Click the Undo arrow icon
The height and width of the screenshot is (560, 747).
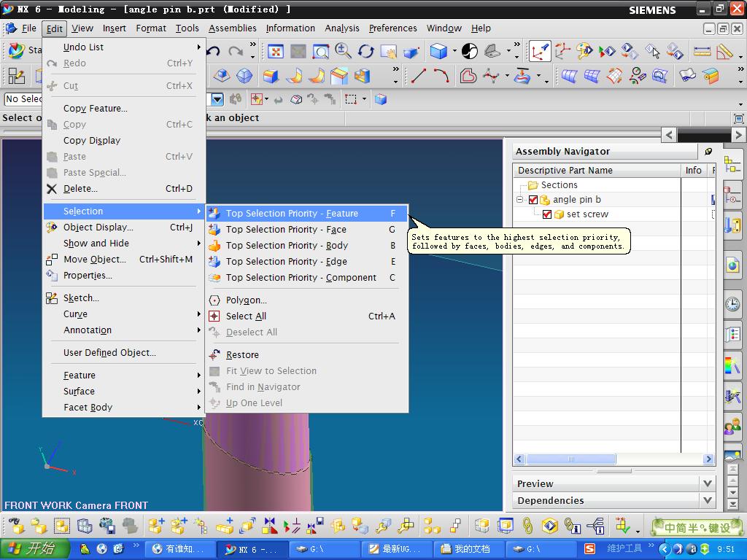[213, 51]
